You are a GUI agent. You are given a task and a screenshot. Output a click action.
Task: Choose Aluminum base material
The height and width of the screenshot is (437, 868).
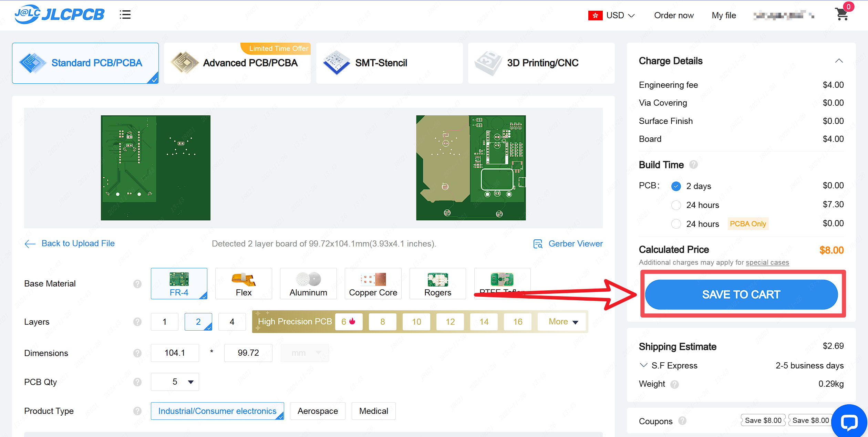(308, 284)
